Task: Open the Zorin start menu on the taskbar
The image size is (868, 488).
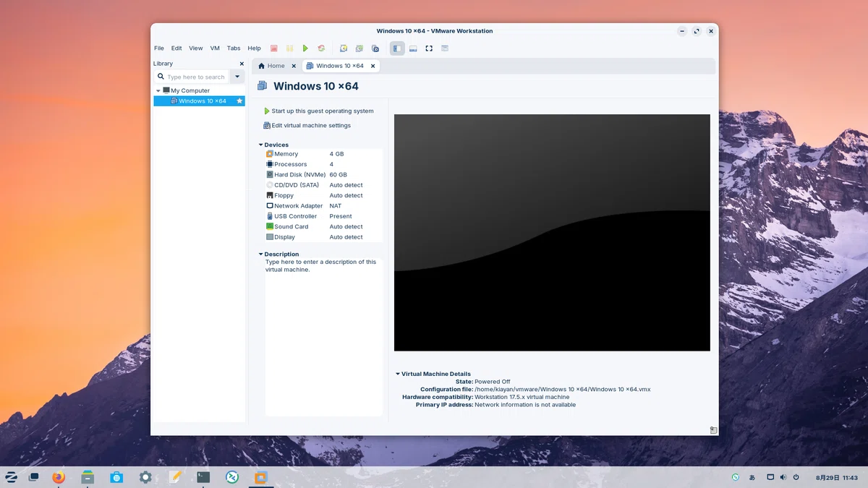Action: pos(12,477)
